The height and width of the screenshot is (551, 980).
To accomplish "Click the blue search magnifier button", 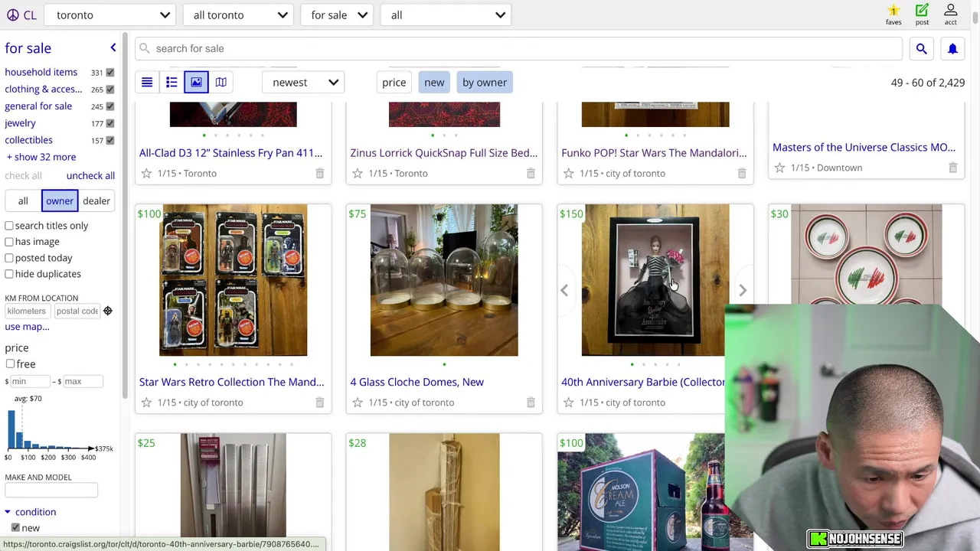I will click(921, 48).
